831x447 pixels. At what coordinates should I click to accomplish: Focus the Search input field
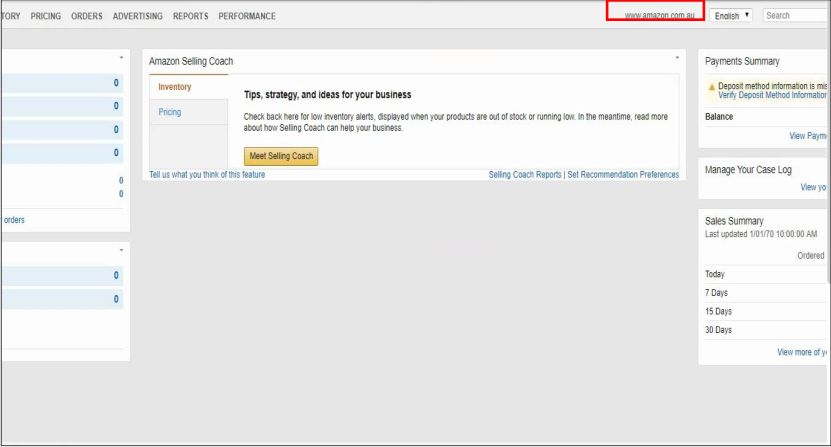797,15
